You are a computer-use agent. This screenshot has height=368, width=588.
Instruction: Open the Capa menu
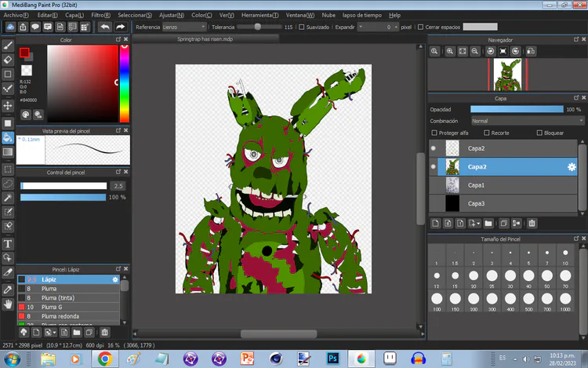pos(74,15)
